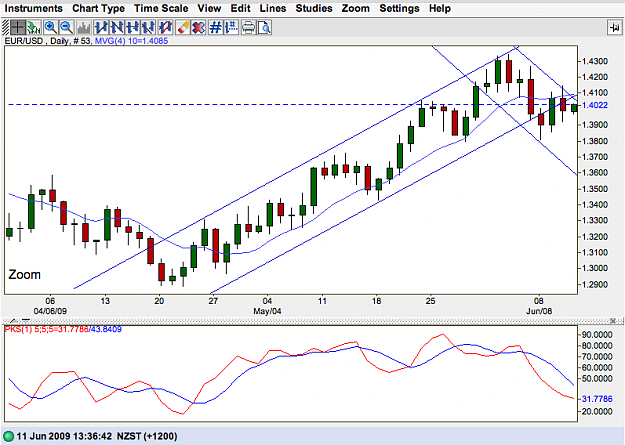Viewport: 625px width, 445px height.
Task: Click the MVG(4) 10=1.4085 study label
Action: pos(131,41)
